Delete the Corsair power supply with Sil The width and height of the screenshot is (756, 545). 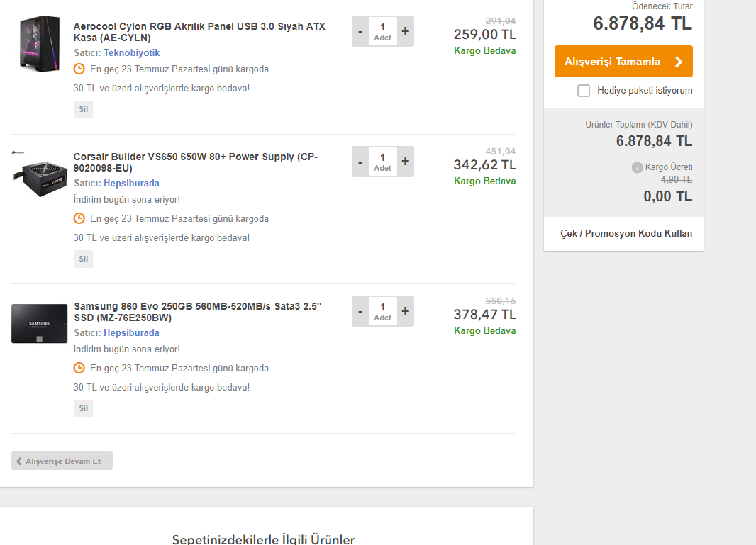coord(83,259)
